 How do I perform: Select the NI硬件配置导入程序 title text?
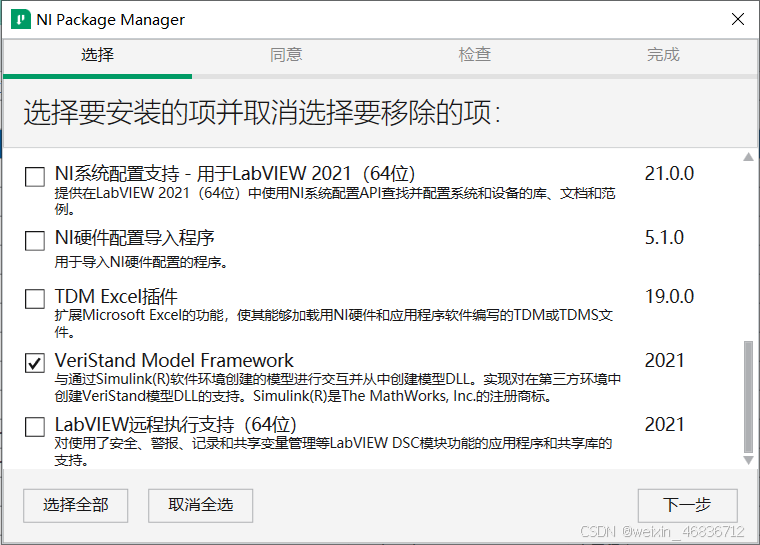134,238
